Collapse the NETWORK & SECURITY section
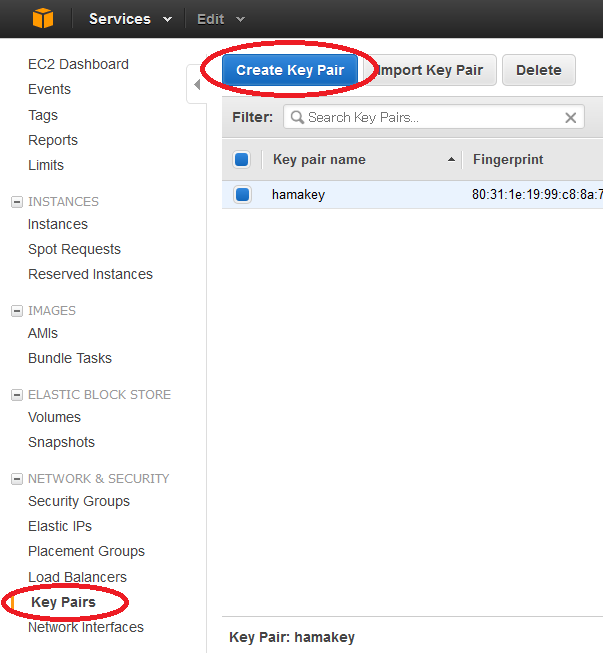The image size is (603, 653). [17, 479]
